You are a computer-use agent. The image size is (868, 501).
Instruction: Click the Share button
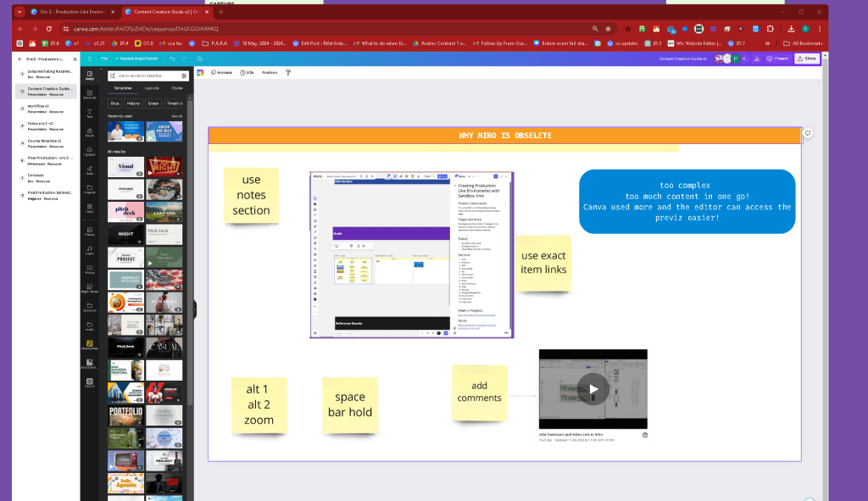tap(807, 58)
